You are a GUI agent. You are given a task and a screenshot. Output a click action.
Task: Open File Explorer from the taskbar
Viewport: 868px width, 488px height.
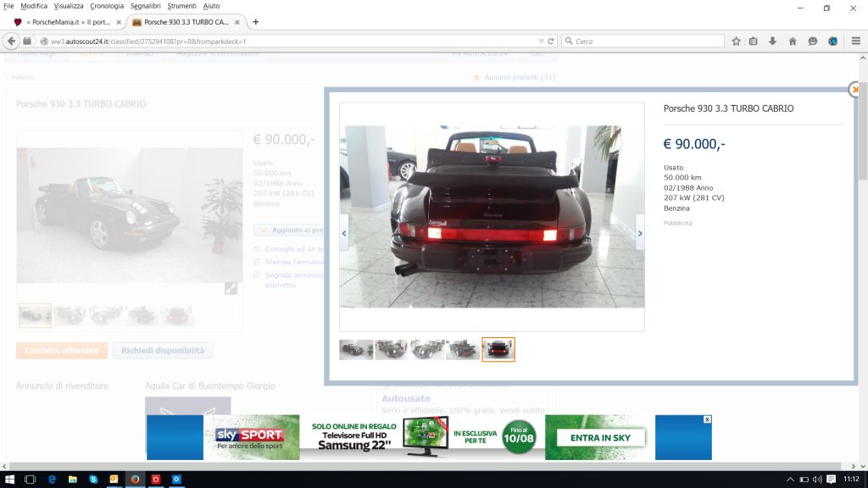pos(73,480)
